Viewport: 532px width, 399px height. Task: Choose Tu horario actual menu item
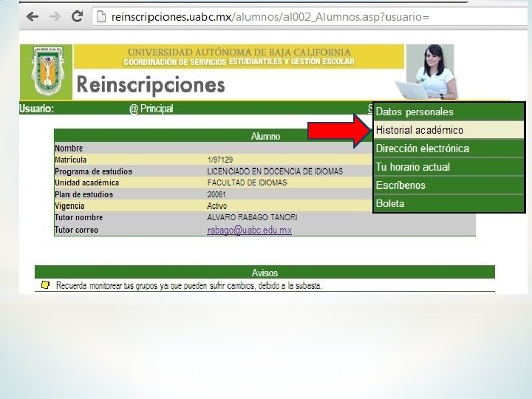(x=449, y=166)
